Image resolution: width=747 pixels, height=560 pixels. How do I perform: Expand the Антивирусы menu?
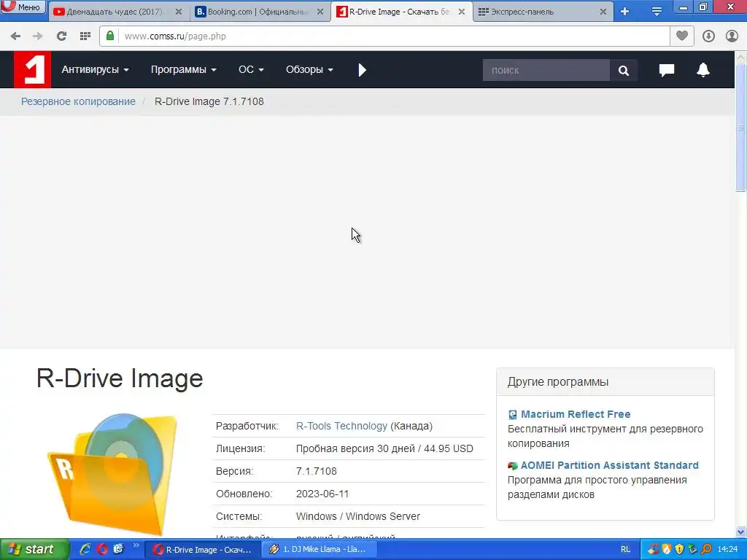96,69
